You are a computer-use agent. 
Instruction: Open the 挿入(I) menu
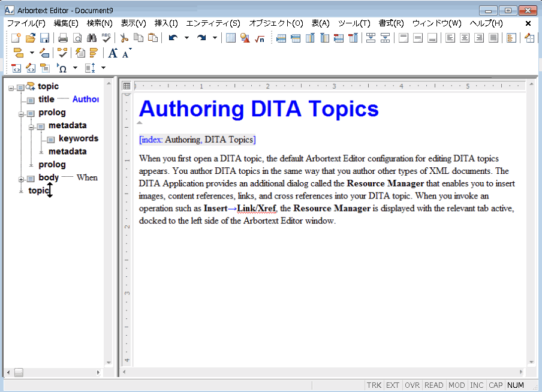point(166,23)
